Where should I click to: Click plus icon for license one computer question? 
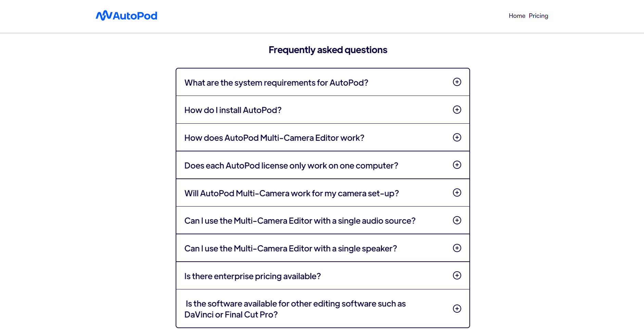coord(457,165)
